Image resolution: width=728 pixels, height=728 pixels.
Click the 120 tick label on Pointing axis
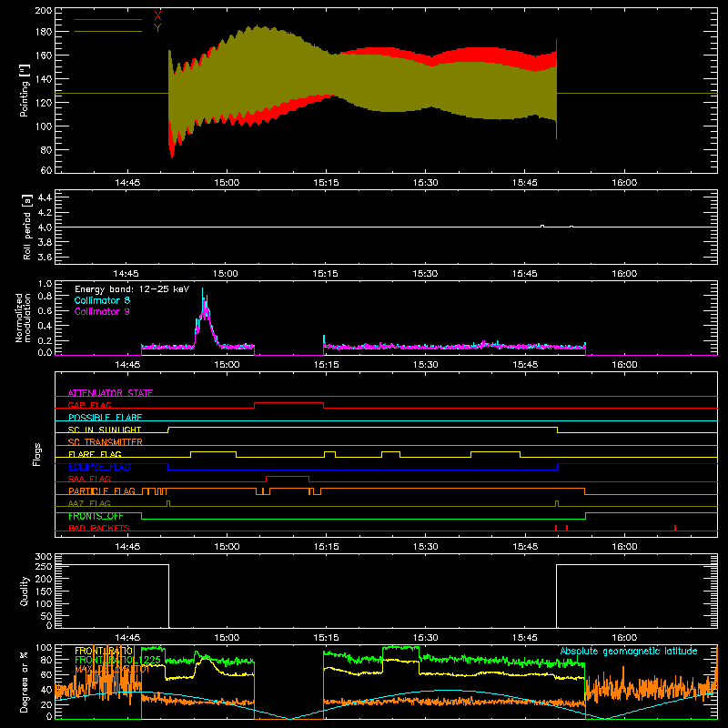click(x=44, y=103)
